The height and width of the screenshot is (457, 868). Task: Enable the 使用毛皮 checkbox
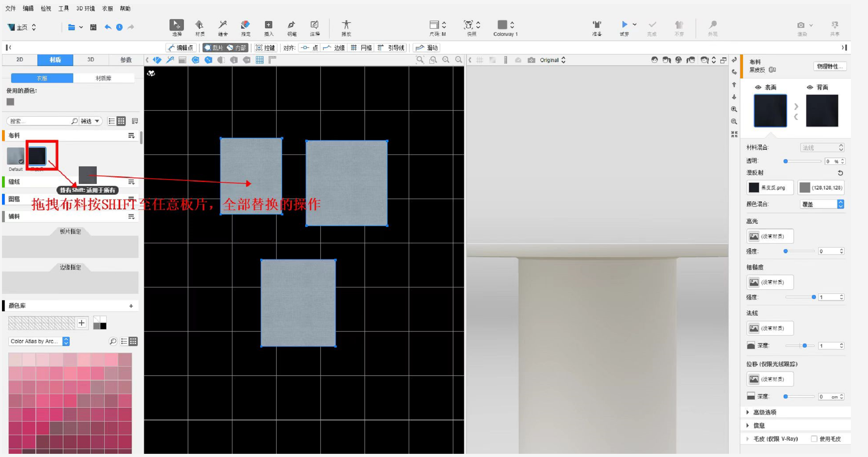click(814, 439)
